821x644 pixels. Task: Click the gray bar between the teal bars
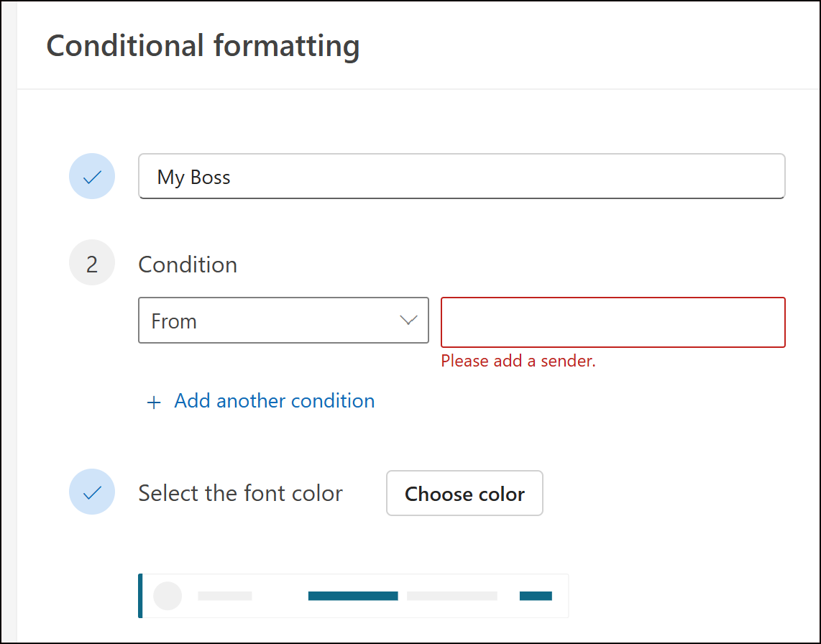click(x=452, y=596)
